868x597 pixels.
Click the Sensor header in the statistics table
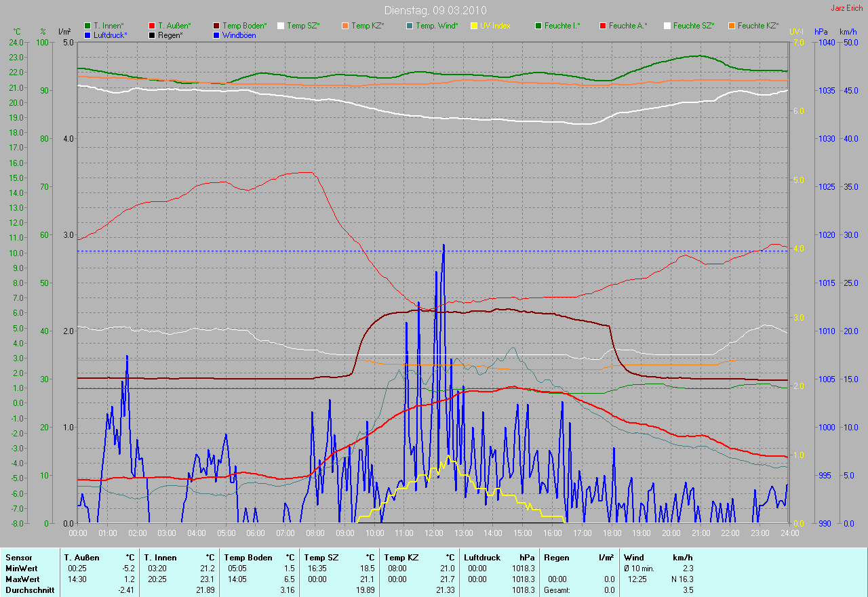(18, 558)
